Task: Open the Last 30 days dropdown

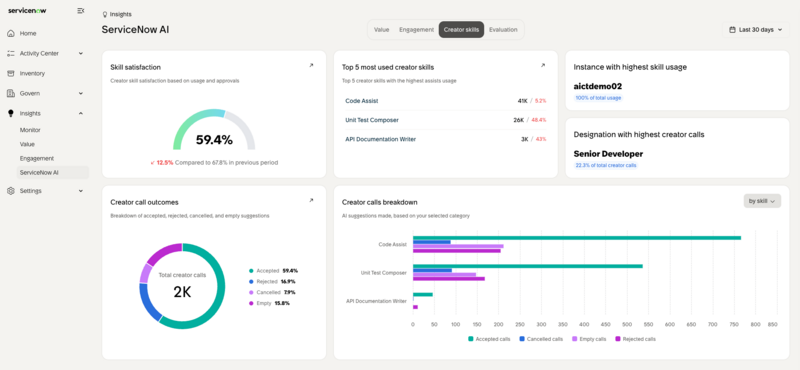Action: 756,30
